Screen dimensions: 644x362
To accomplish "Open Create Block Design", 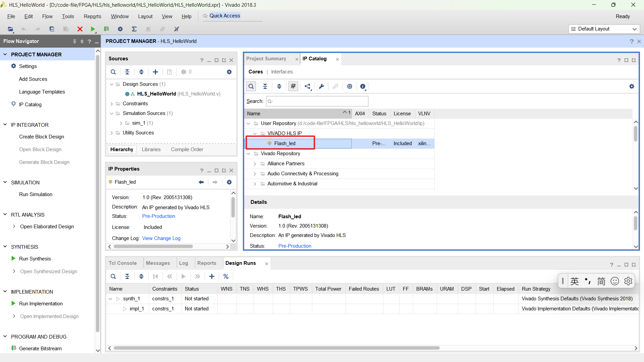I will pyautogui.click(x=42, y=137).
